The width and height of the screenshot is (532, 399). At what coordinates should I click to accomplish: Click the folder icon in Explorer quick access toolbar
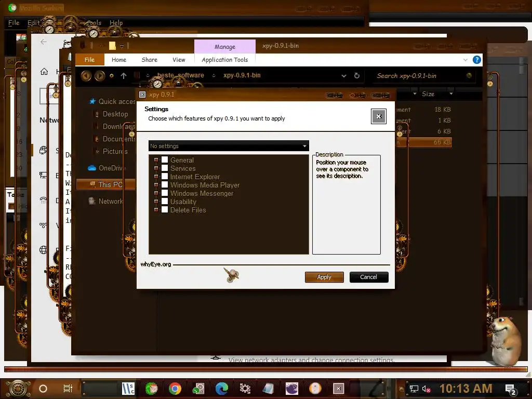point(112,46)
